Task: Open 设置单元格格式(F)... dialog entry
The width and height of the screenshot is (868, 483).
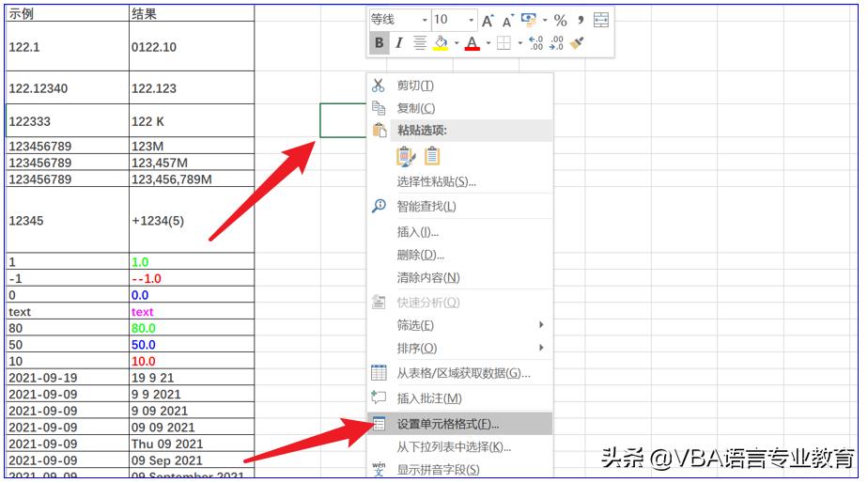Action: 460,425
